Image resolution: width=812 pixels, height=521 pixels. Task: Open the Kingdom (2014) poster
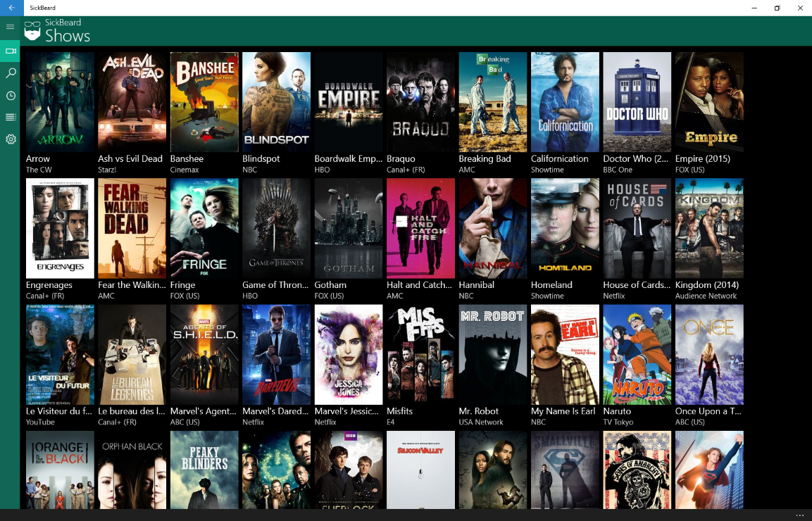coord(709,228)
